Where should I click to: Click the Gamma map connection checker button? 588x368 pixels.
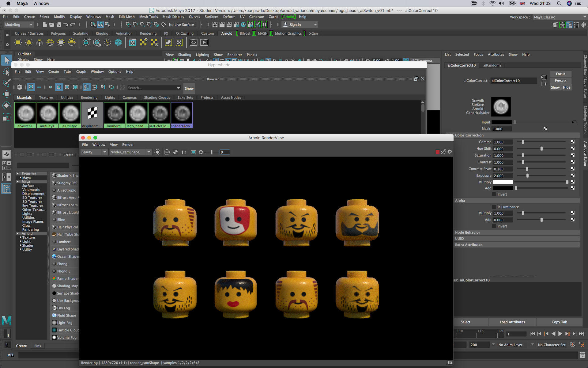pos(573,142)
